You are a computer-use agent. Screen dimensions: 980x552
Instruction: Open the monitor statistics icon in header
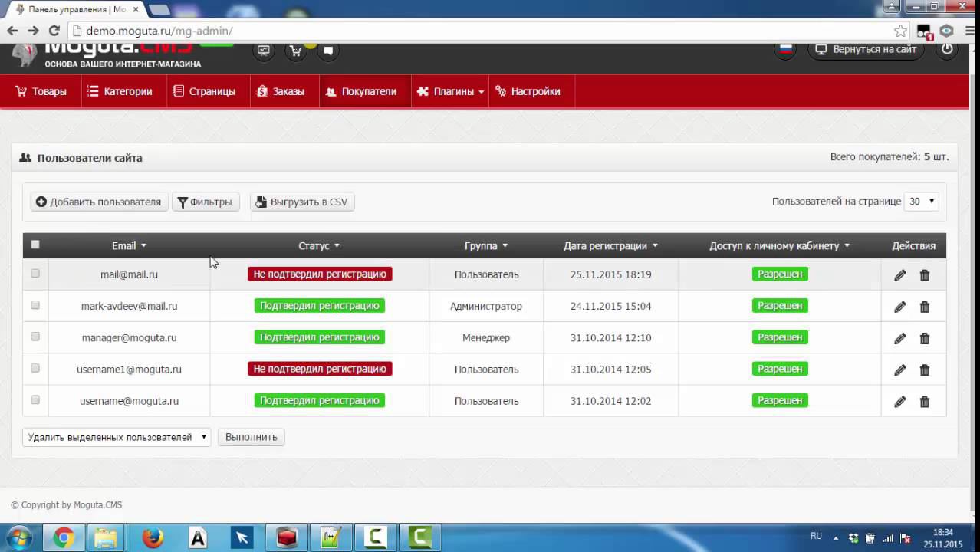pos(264,51)
